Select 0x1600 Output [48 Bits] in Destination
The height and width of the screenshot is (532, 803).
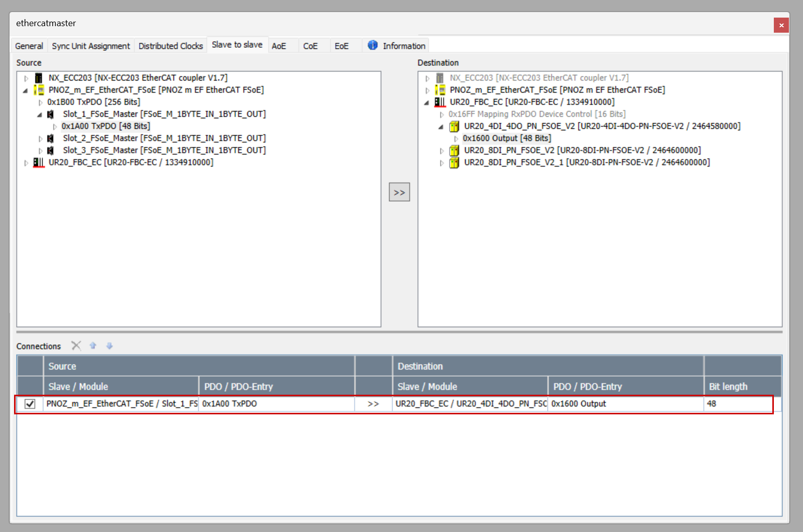(507, 138)
